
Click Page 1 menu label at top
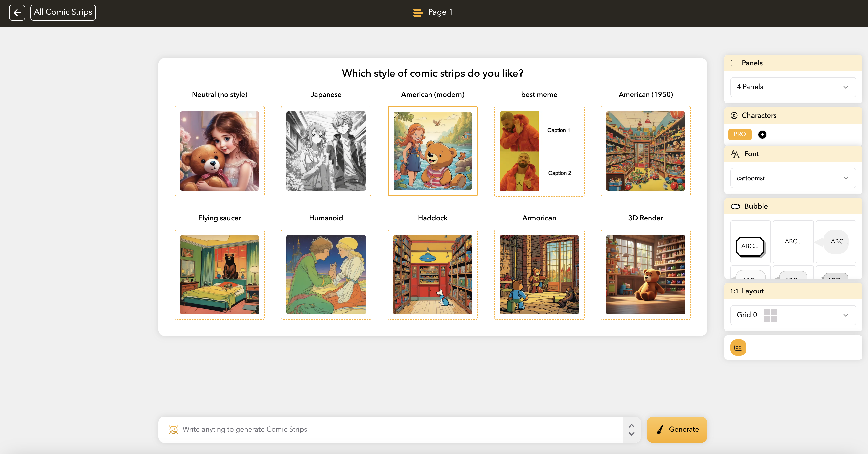tap(433, 13)
